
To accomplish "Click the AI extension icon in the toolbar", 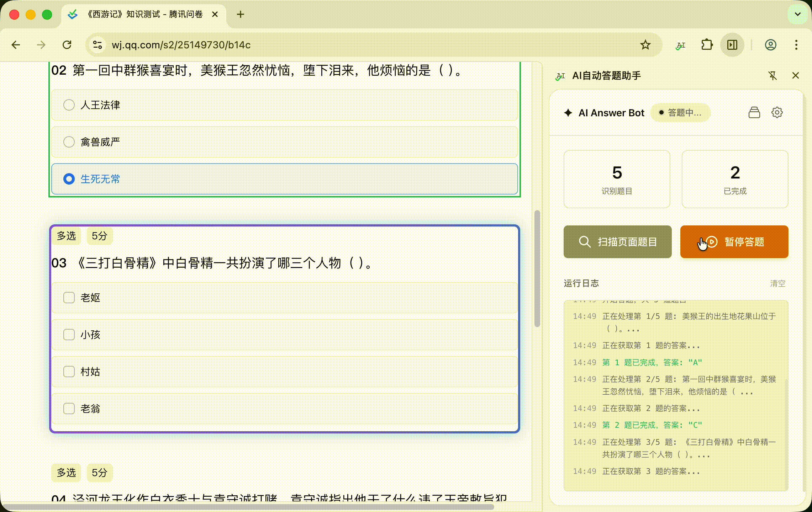I will (680, 45).
